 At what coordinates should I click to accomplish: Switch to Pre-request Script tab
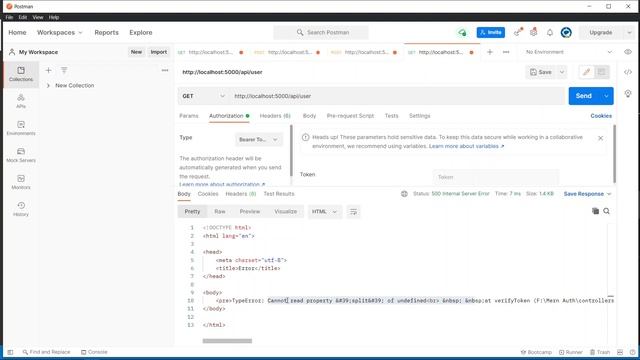coord(350,116)
